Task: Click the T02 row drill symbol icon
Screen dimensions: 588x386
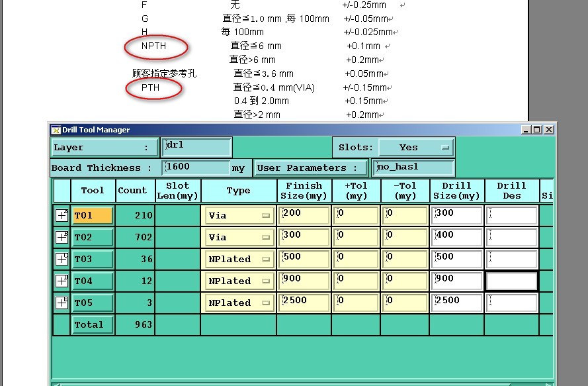Action: tap(62, 237)
